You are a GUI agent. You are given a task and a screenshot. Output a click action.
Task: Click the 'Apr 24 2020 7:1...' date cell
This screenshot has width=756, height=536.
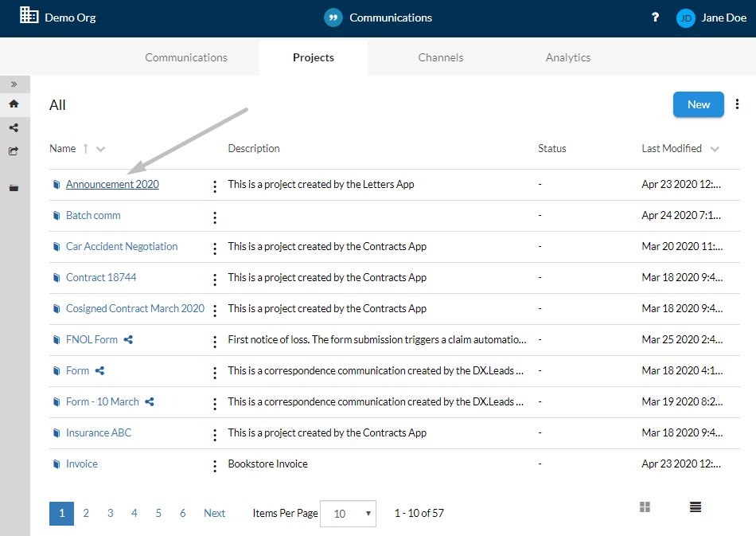point(681,215)
